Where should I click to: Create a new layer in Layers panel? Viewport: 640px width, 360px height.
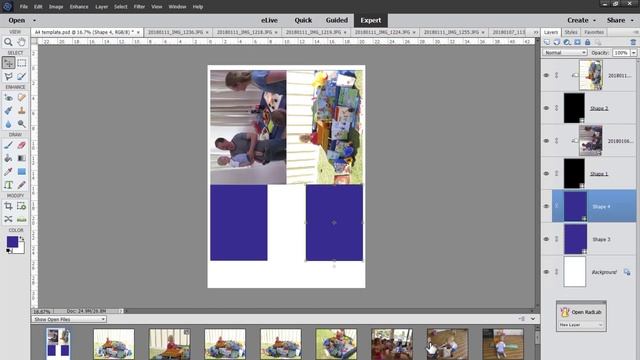coord(547,42)
